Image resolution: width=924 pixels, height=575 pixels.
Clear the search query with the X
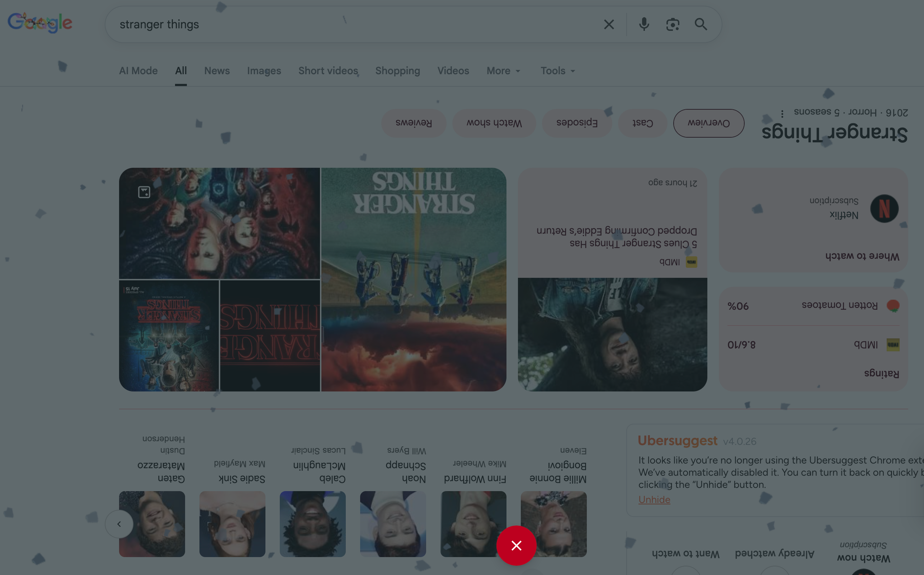coord(609,24)
